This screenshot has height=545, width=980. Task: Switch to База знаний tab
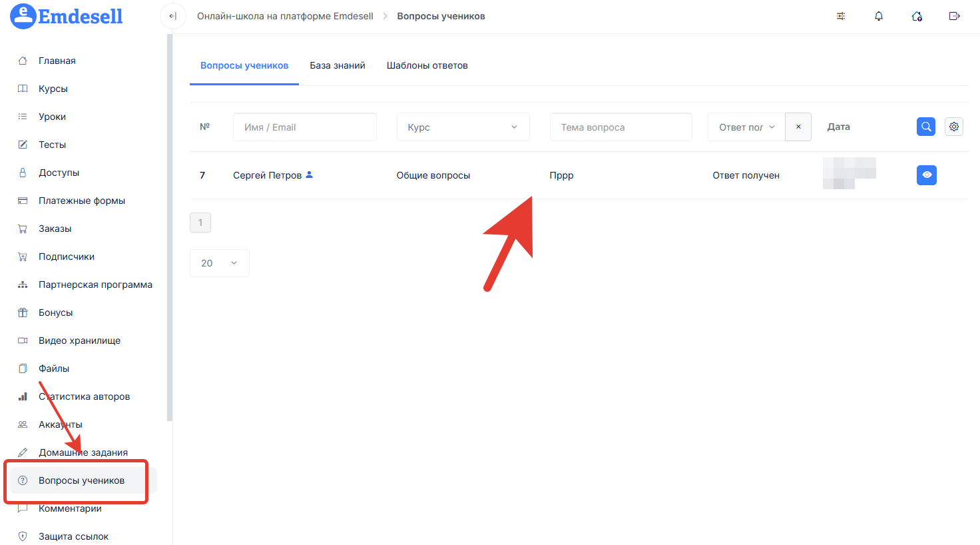coord(338,65)
